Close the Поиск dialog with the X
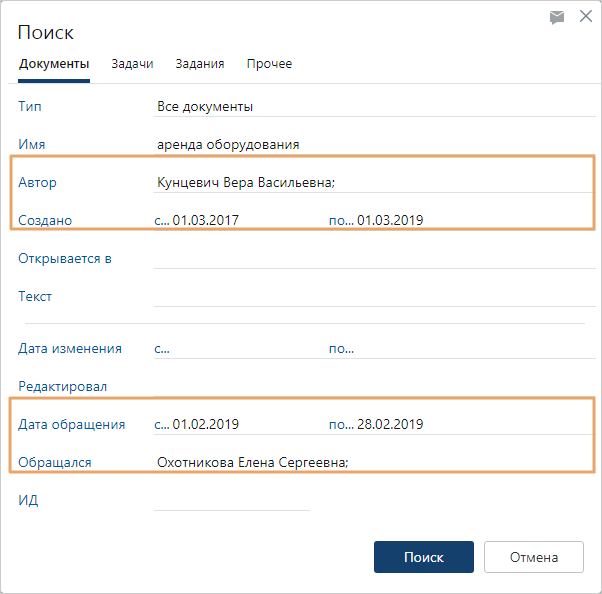 (x=586, y=17)
